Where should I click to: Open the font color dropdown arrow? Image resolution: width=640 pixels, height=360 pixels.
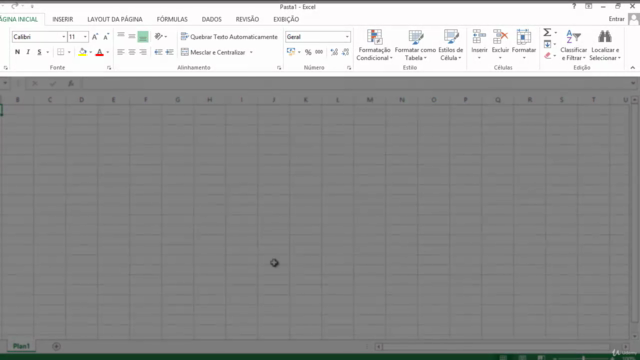point(108,52)
